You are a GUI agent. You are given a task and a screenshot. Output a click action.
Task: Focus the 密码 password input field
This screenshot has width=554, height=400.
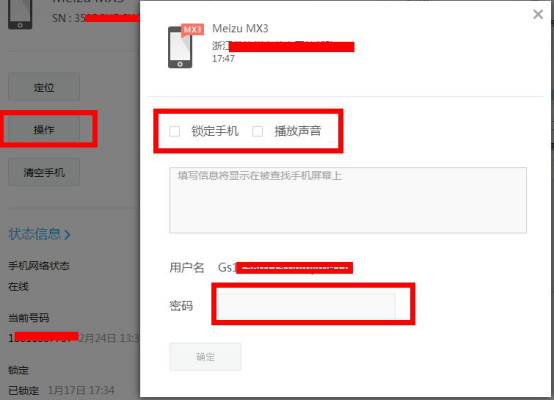coord(307,306)
